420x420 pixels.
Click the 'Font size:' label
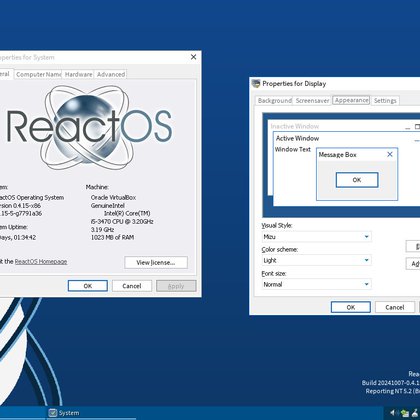274,273
